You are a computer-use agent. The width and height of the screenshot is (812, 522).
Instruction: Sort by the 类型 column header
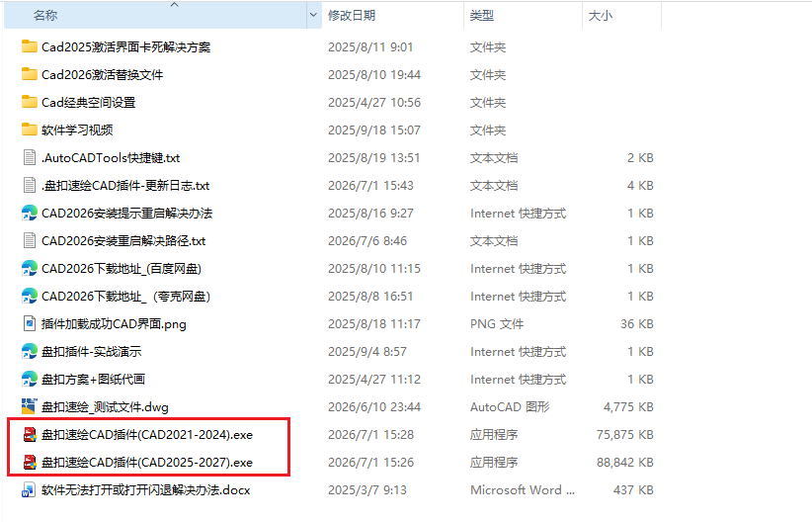click(523, 16)
